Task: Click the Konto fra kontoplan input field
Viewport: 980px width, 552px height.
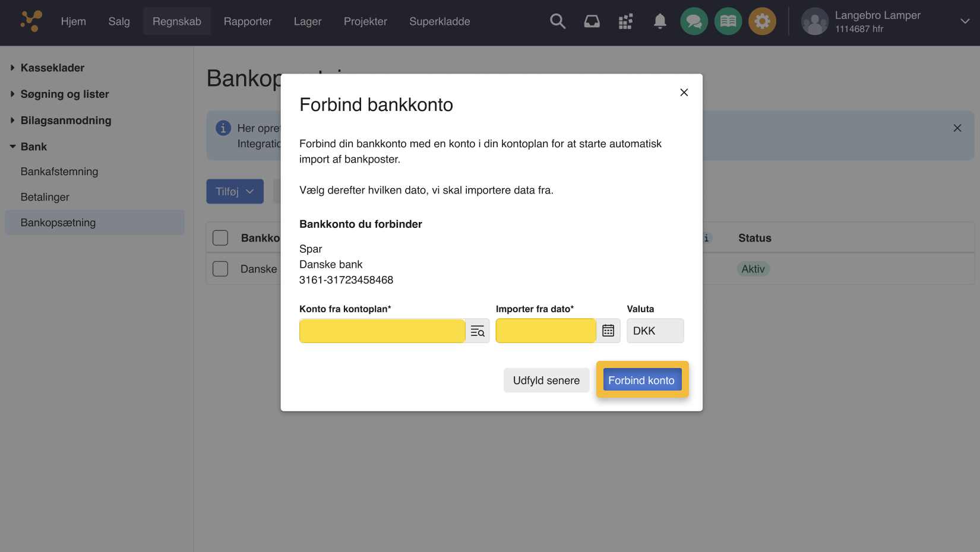Action: click(x=382, y=331)
